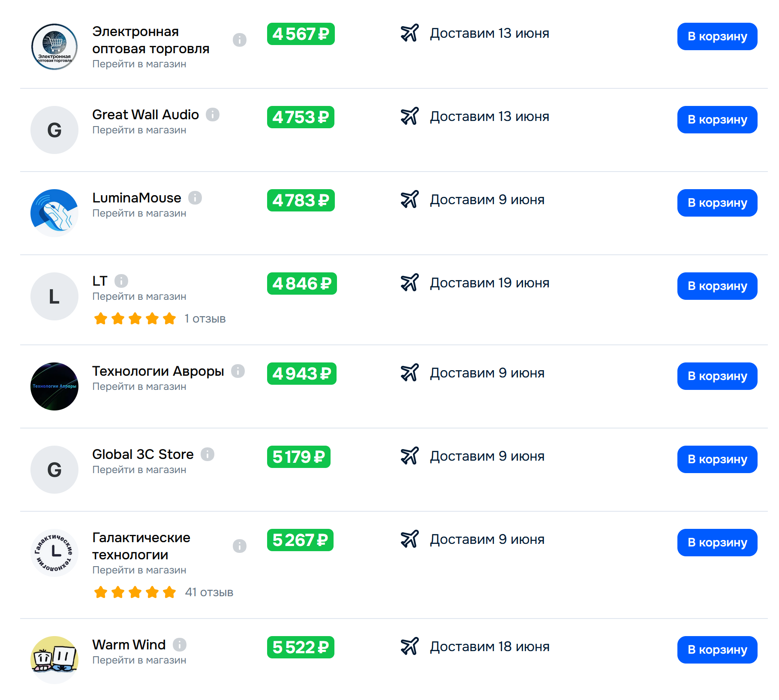Follow Перейти в магазин under Технологии Авроры

(x=139, y=386)
